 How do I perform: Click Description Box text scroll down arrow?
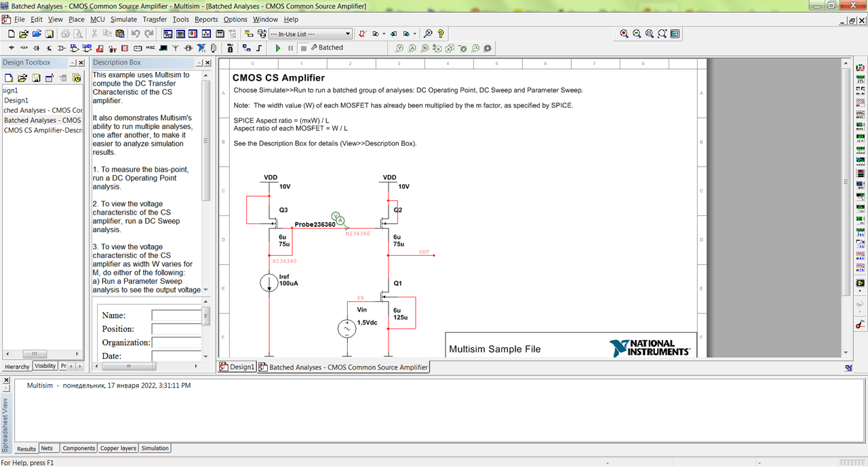(206, 291)
